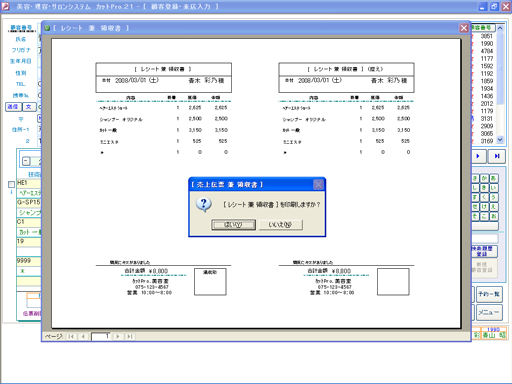The width and height of the screenshot is (512, 384).
Task: Select customer number 2012 in list
Action: 487,104
